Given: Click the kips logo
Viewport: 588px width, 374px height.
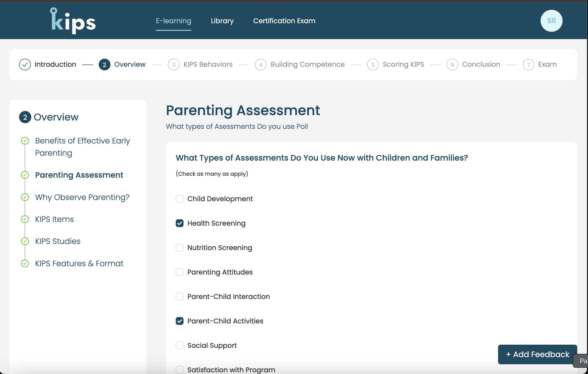Looking at the screenshot, I should [73, 21].
